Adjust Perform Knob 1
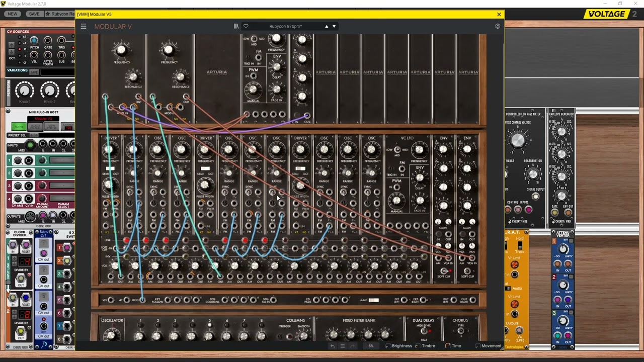The height and width of the screenshot is (362, 644). point(24,90)
